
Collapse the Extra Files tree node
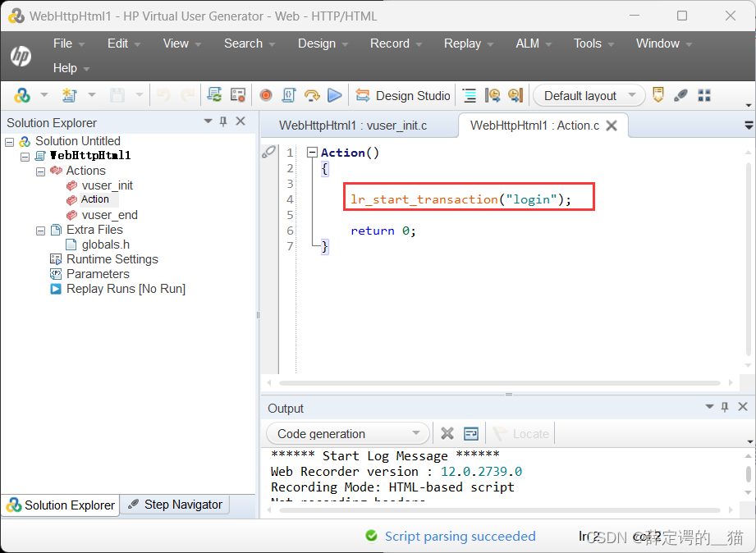pyautogui.click(x=40, y=231)
